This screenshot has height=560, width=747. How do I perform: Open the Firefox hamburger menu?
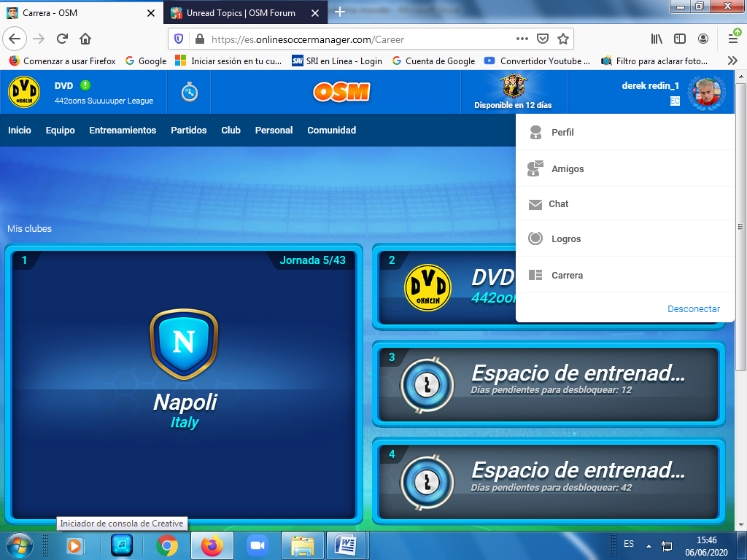733,39
